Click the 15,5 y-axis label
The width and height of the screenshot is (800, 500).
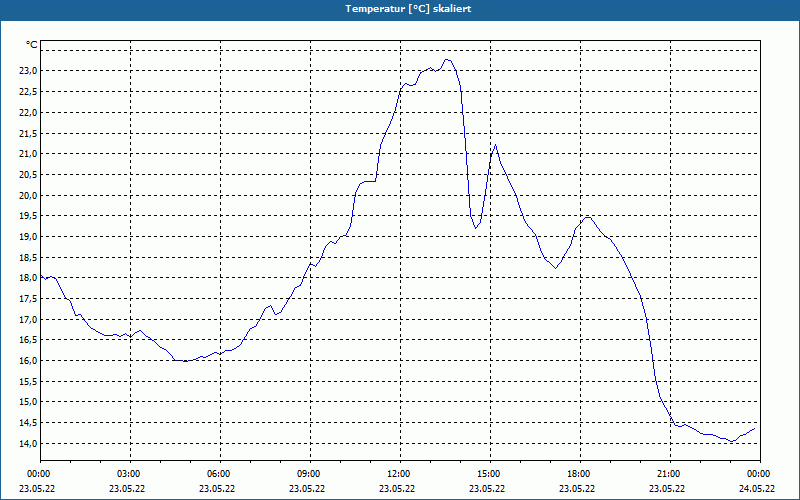pyautogui.click(x=28, y=382)
